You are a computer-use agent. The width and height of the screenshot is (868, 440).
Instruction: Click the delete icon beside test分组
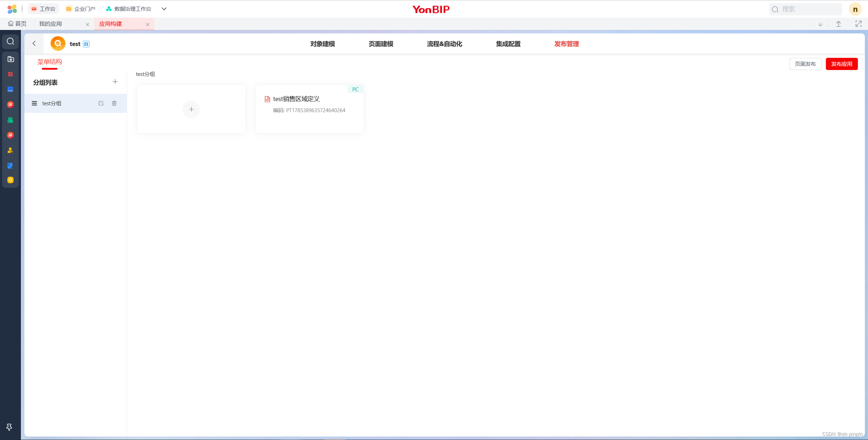click(114, 103)
